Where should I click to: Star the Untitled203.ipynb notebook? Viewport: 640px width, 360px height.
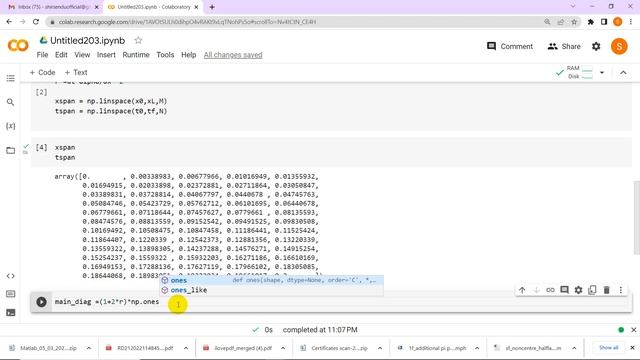(138, 40)
